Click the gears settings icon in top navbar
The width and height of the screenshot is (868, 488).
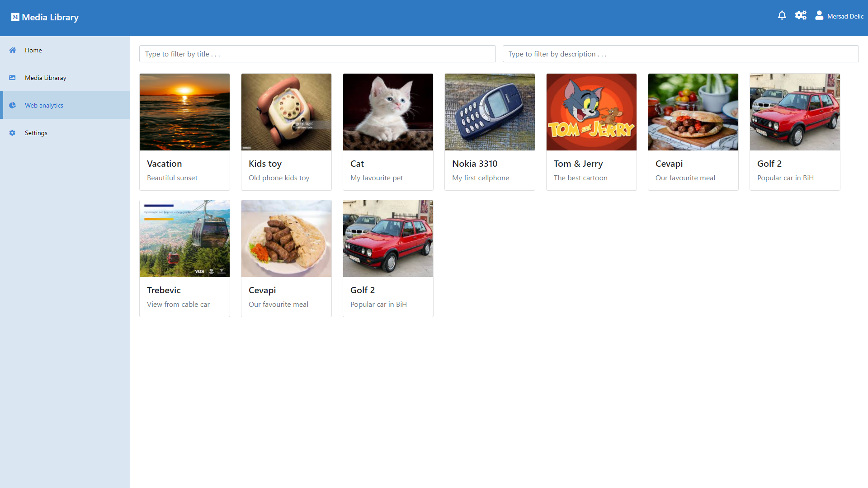click(801, 15)
